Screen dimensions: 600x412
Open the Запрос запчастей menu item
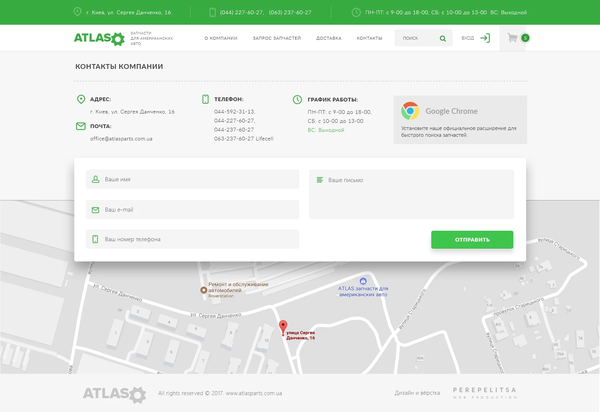[277, 38]
